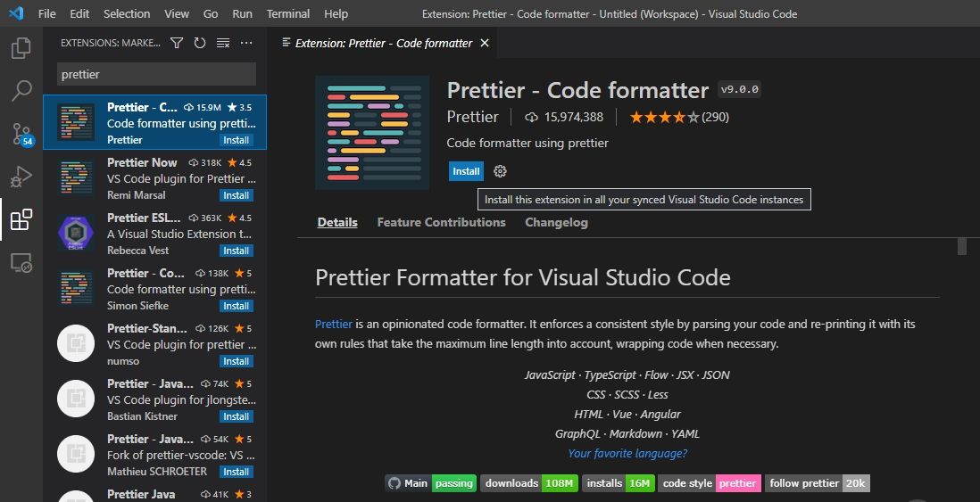980x502 pixels.
Task: Clear extensions search results icon
Action: 223,43
